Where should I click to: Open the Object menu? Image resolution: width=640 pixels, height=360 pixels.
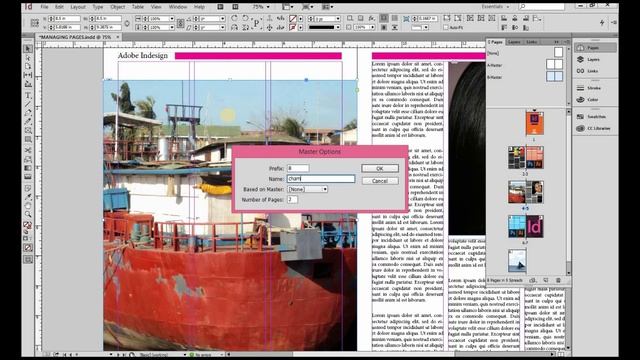click(x=118, y=7)
